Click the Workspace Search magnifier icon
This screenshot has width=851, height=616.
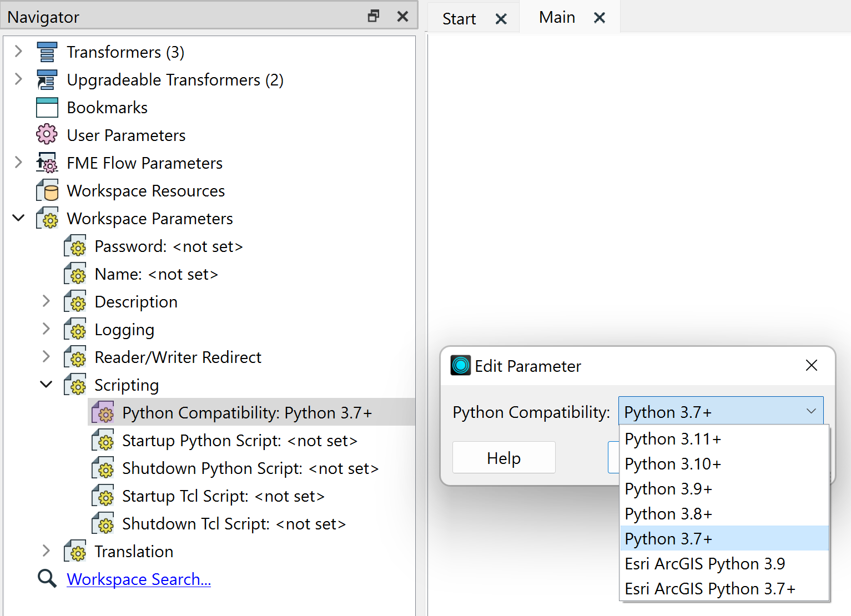47,579
